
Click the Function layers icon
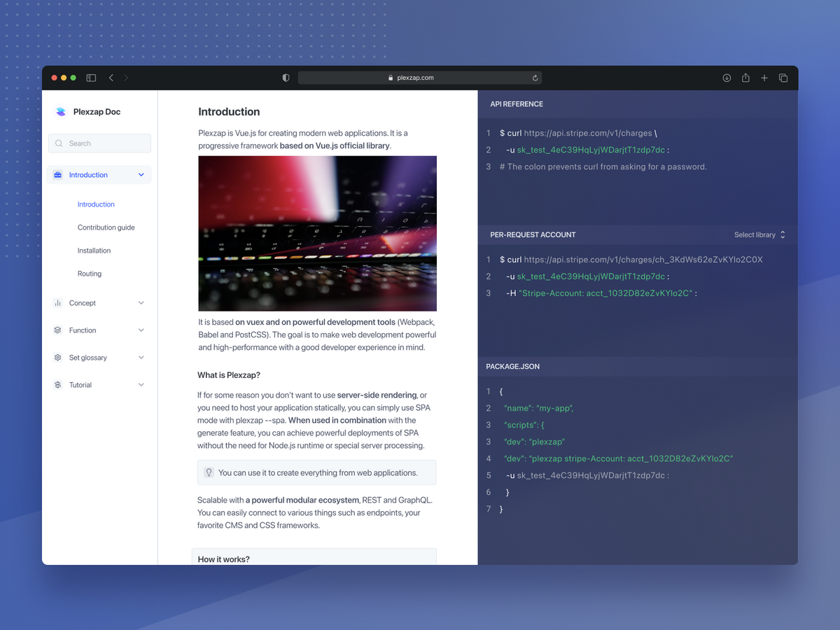[x=57, y=330]
